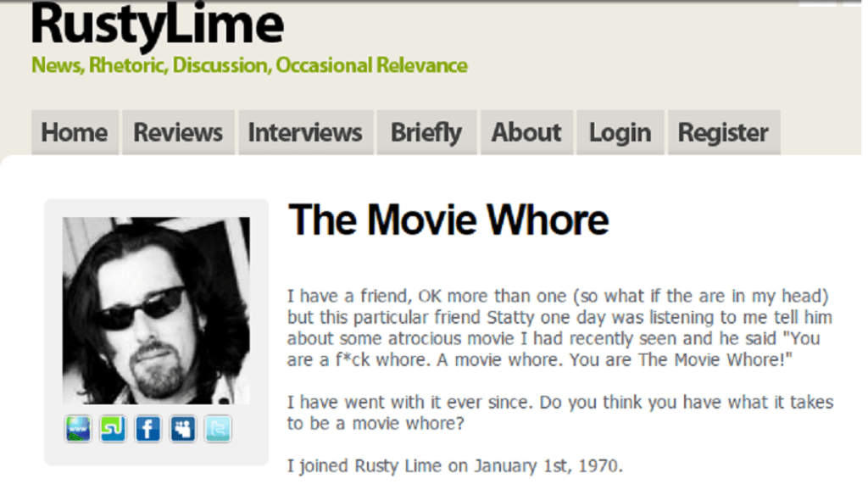Click Login in the navigation bar
This screenshot has width=868, height=495.
(x=620, y=133)
